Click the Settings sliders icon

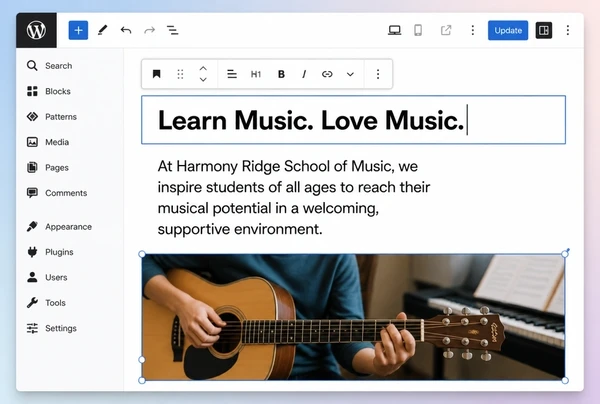[33, 328]
